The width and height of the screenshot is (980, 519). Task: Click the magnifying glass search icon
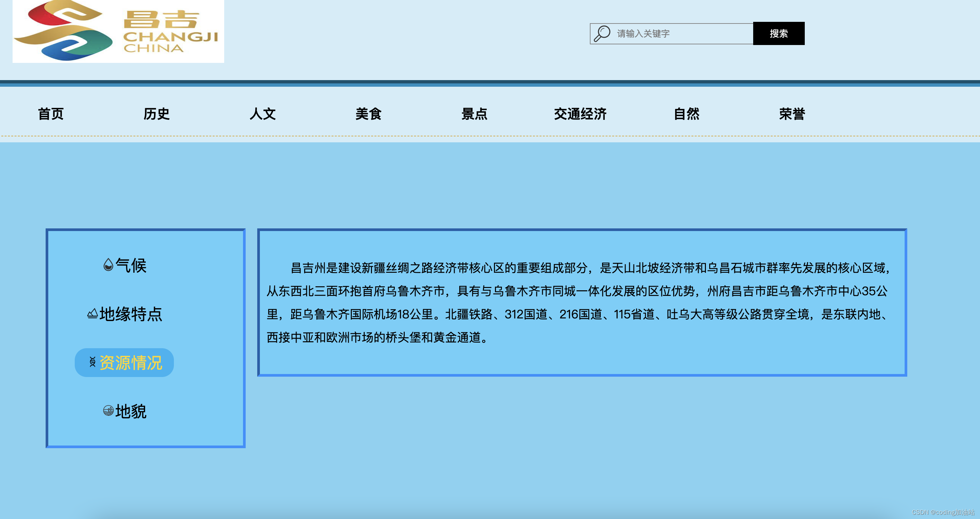[x=602, y=33]
